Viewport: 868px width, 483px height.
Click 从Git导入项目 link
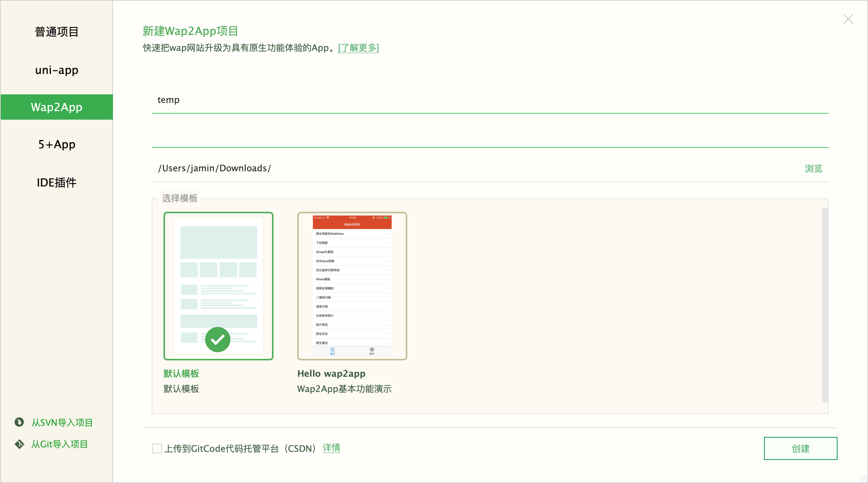[x=59, y=444]
